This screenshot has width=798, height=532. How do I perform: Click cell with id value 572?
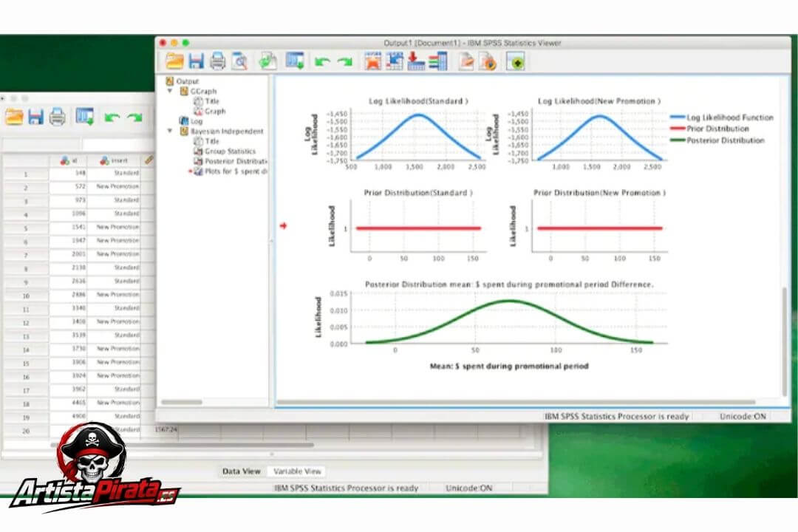(x=68, y=186)
